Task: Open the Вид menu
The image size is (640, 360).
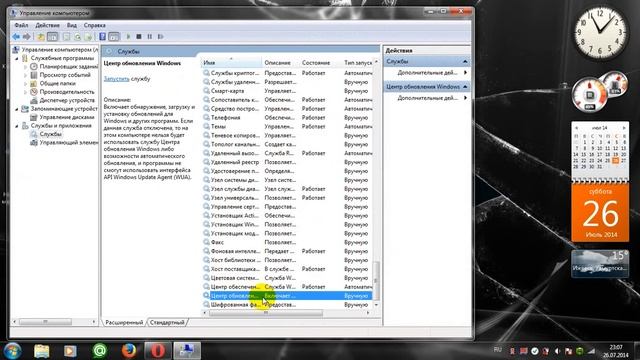Action: click(72, 25)
